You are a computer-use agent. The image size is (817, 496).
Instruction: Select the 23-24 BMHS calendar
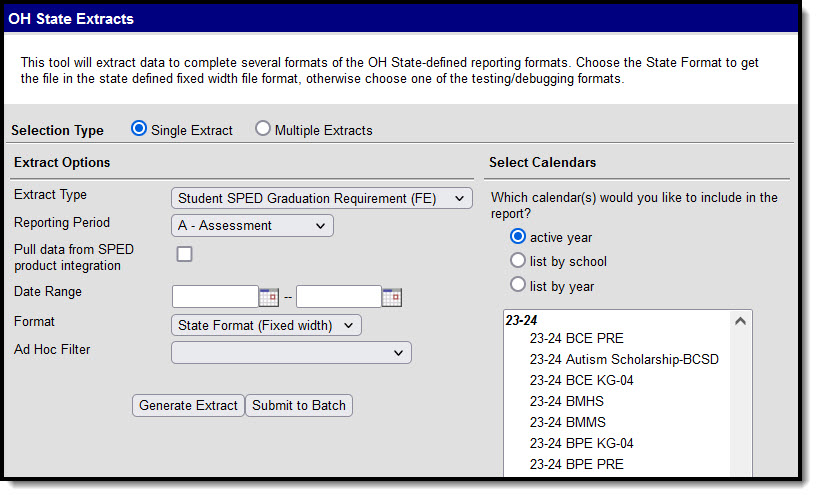coord(567,401)
